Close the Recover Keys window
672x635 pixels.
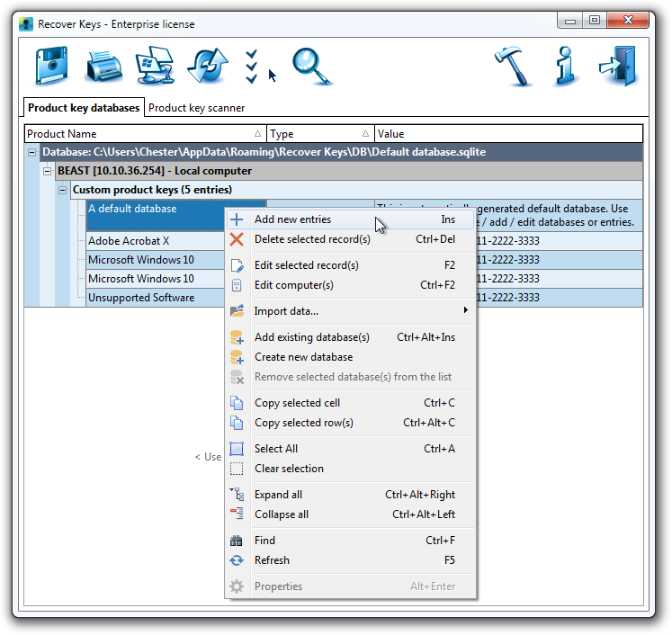point(628,20)
